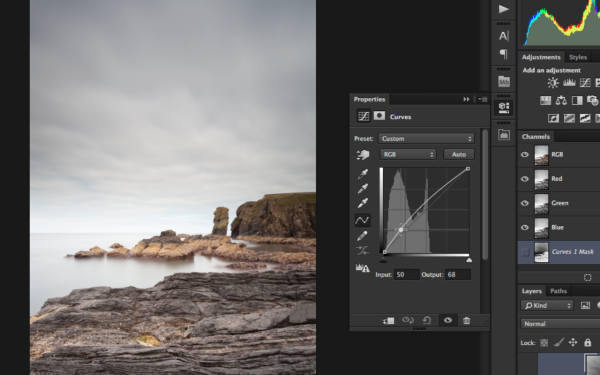This screenshot has height=375, width=600.
Task: Select the Curves adjustment icon in Properties
Action: click(x=364, y=116)
